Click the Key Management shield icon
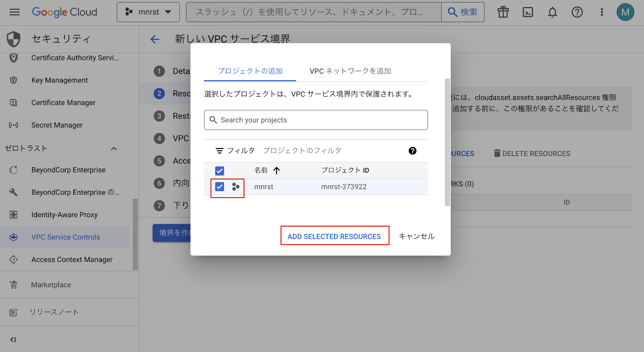This screenshot has height=352, width=644. [x=14, y=80]
